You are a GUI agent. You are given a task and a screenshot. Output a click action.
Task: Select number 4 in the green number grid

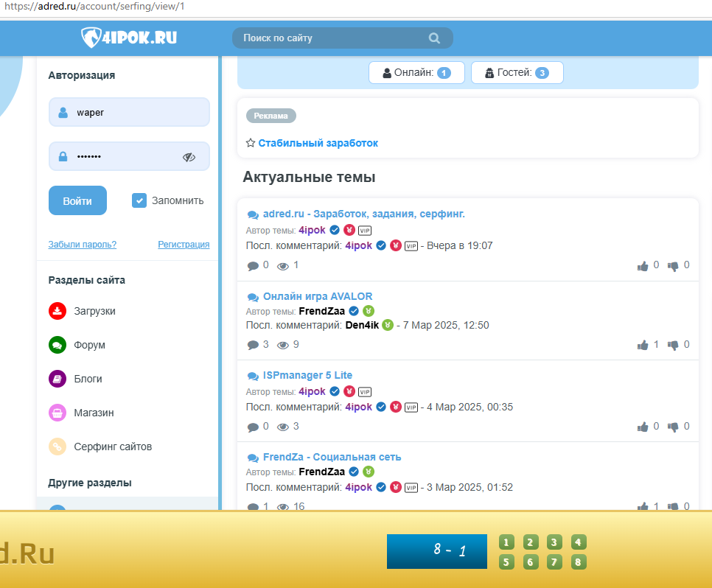point(579,543)
